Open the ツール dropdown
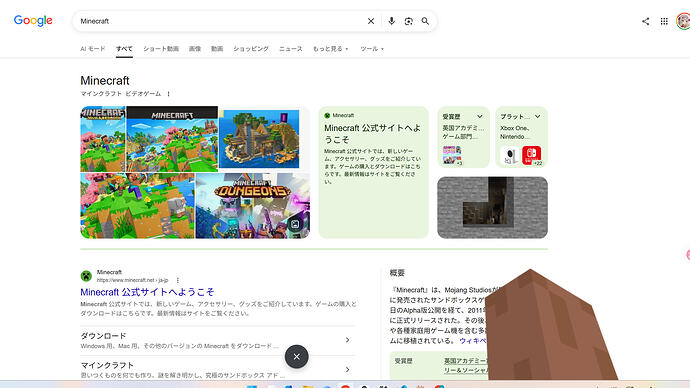This screenshot has width=690, height=388. 372,49
